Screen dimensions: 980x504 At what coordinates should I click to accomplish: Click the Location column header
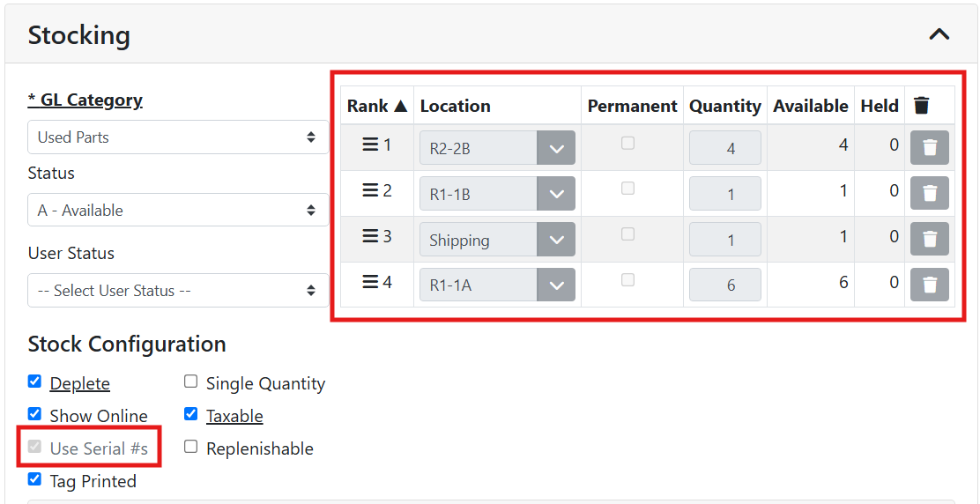[x=455, y=106]
